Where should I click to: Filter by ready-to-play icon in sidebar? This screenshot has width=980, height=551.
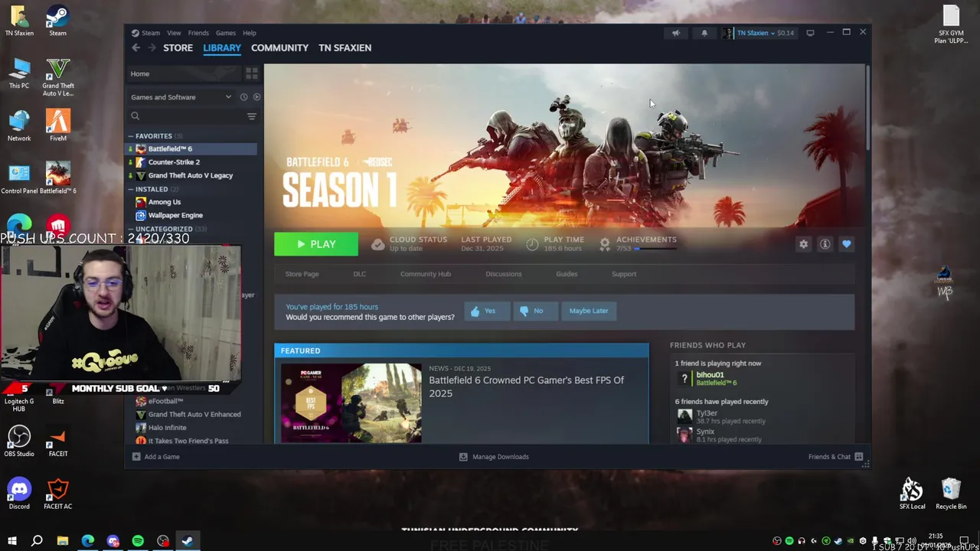256,97
